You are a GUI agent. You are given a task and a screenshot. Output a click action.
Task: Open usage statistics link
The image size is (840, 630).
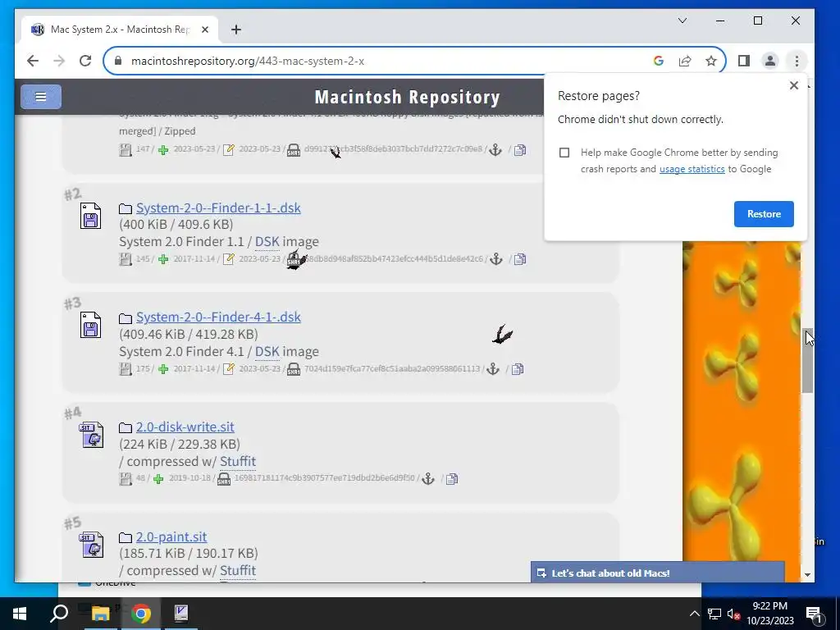tap(692, 169)
